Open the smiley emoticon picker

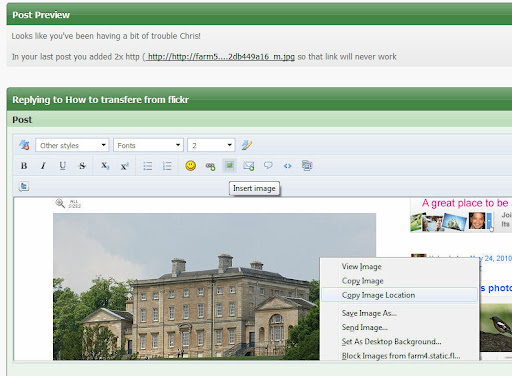click(191, 166)
